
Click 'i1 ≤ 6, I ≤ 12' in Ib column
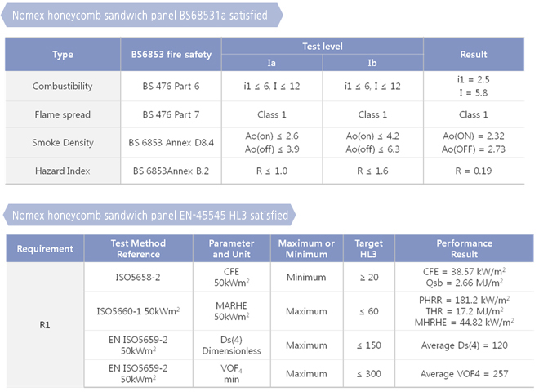(x=372, y=86)
